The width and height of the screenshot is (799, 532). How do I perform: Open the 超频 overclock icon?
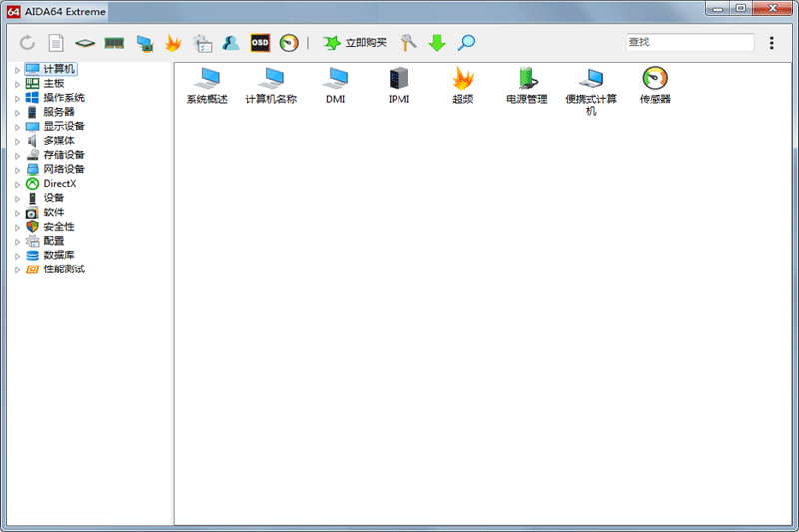click(462, 79)
